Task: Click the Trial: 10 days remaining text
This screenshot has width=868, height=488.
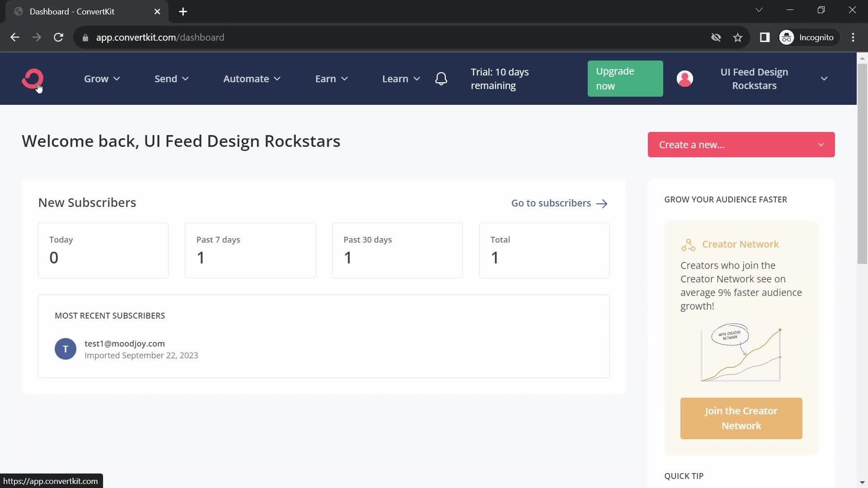Action: [500, 79]
